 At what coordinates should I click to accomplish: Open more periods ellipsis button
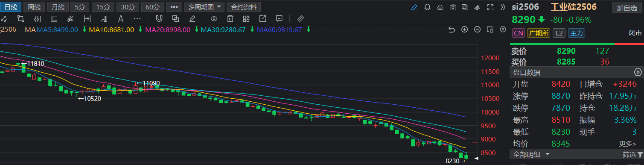[174, 7]
